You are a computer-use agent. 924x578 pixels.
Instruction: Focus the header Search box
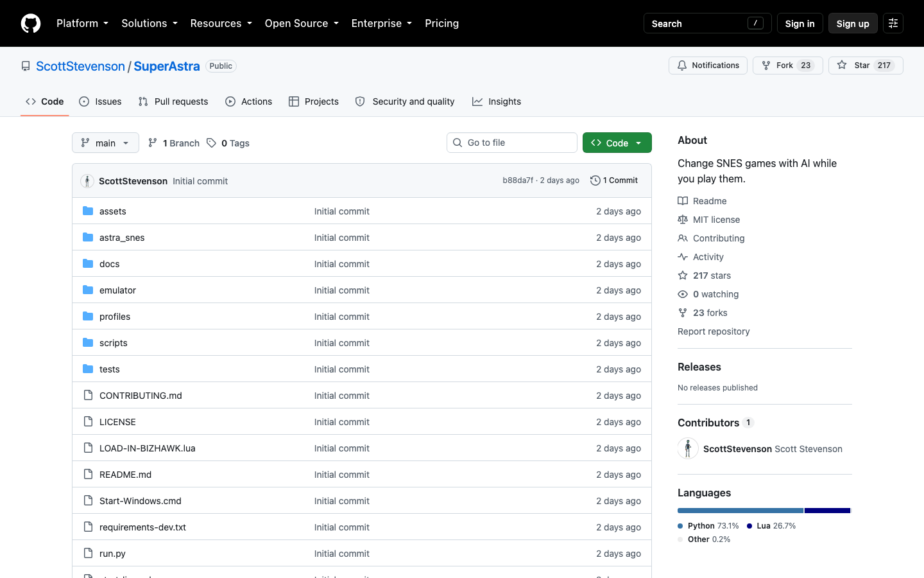pyautogui.click(x=707, y=23)
